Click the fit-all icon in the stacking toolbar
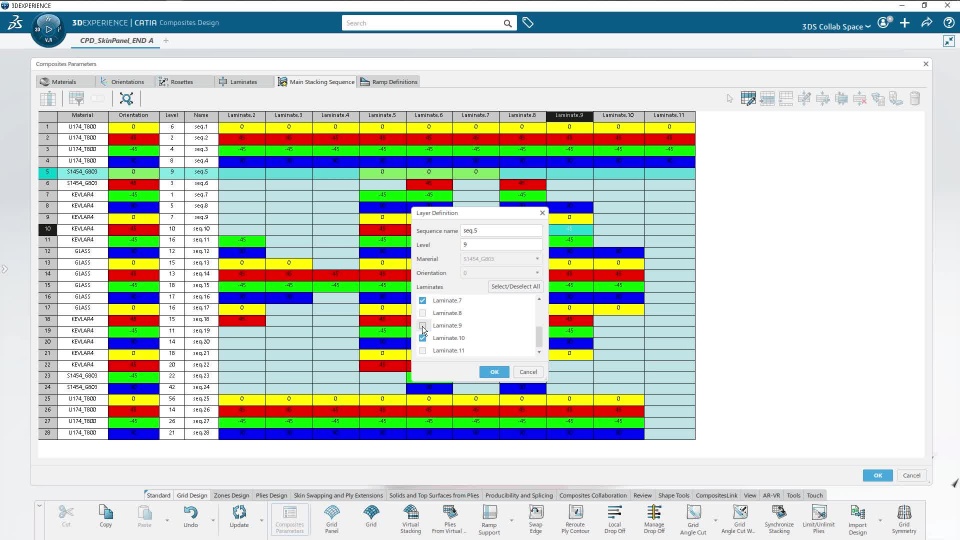The height and width of the screenshot is (540, 960). coord(126,99)
